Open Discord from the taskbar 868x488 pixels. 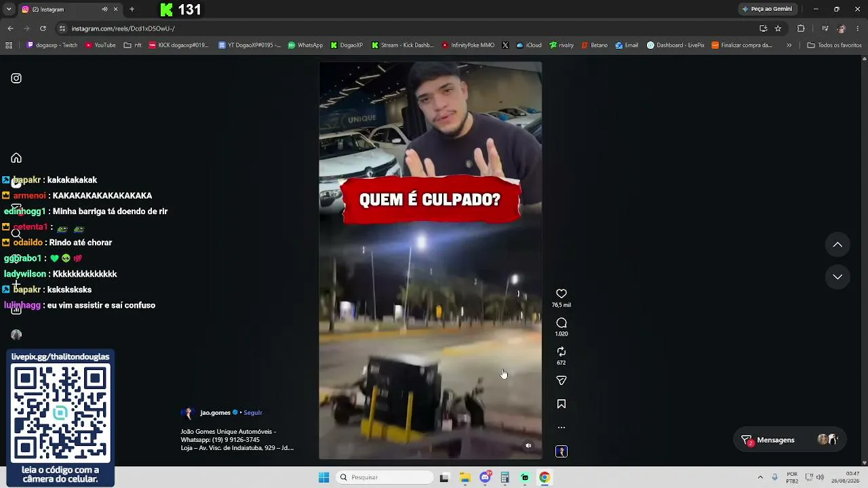pos(486,477)
